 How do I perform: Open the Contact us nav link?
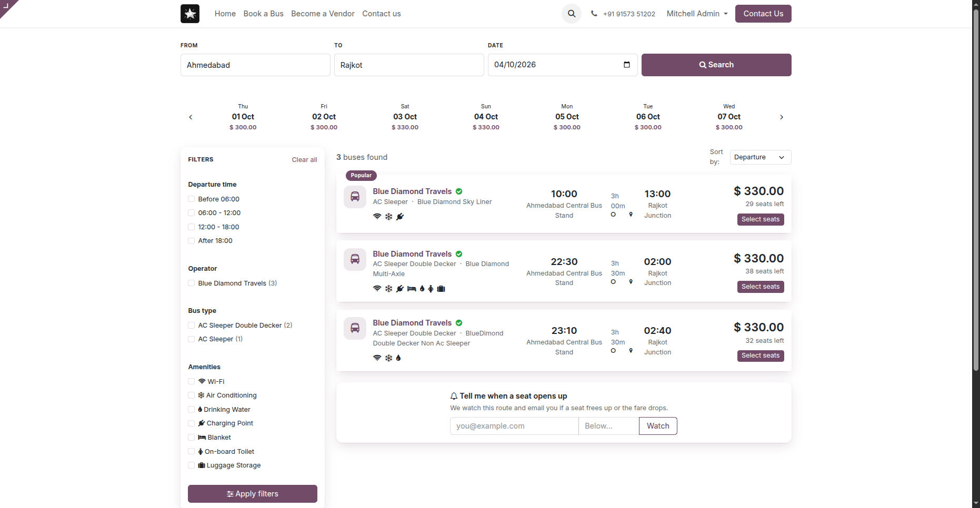pyautogui.click(x=381, y=14)
